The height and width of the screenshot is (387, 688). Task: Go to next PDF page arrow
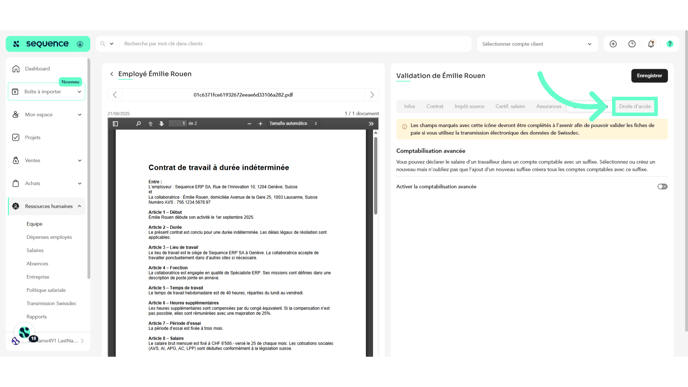pyautogui.click(x=161, y=124)
